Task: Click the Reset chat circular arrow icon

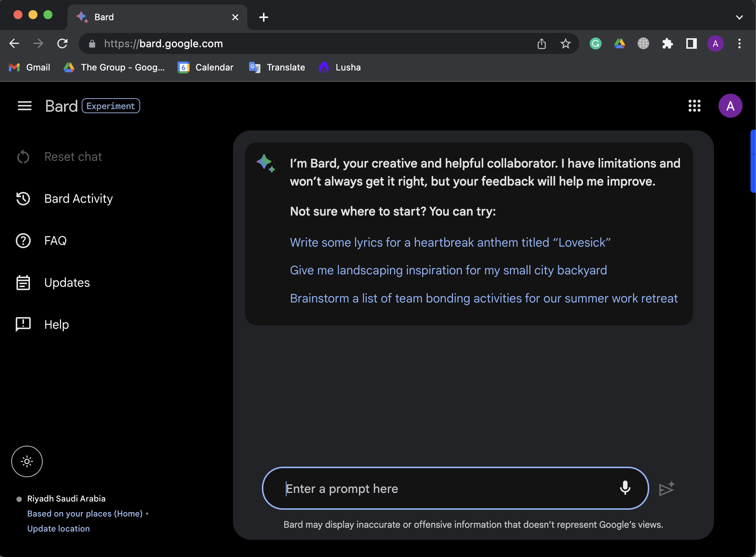Action: [23, 157]
